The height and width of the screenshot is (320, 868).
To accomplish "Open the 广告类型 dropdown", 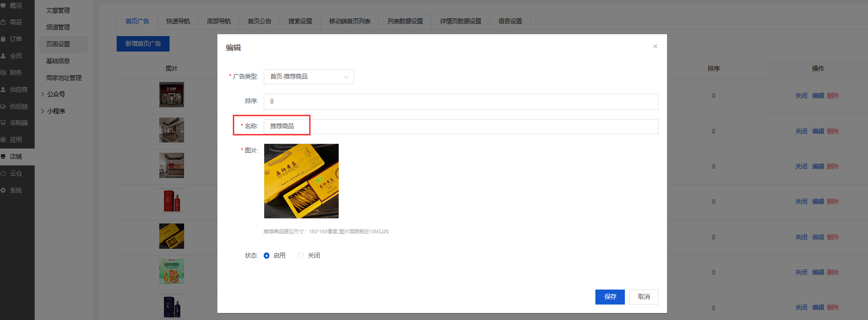I will pos(309,77).
